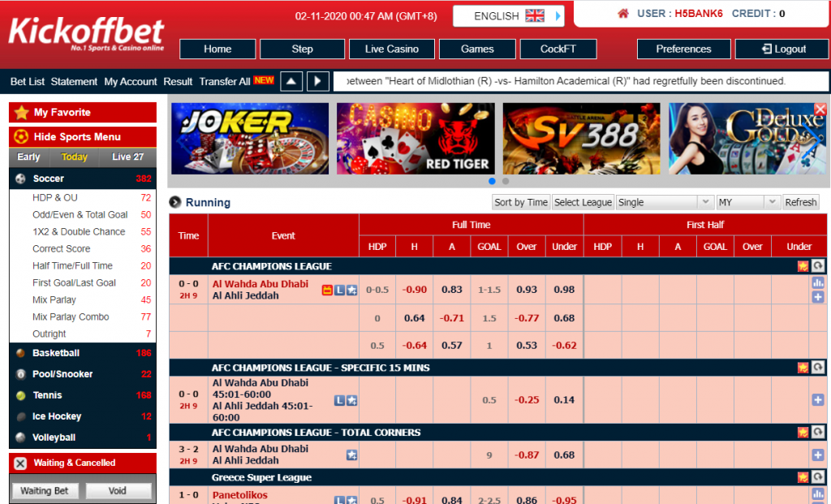Add AFC Champions League to favorites via star icon
The height and width of the screenshot is (504, 831).
(803, 266)
